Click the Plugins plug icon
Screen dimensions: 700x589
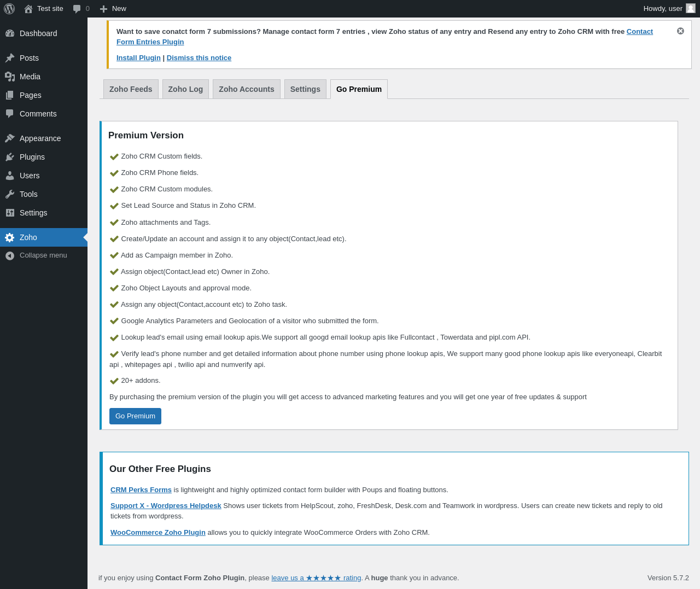click(10, 157)
